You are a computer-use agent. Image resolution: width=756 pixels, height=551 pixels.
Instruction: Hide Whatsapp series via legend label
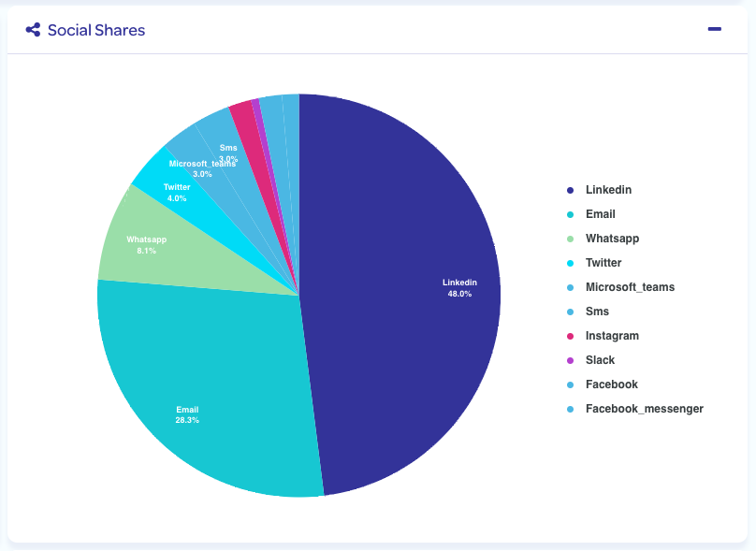(x=612, y=239)
